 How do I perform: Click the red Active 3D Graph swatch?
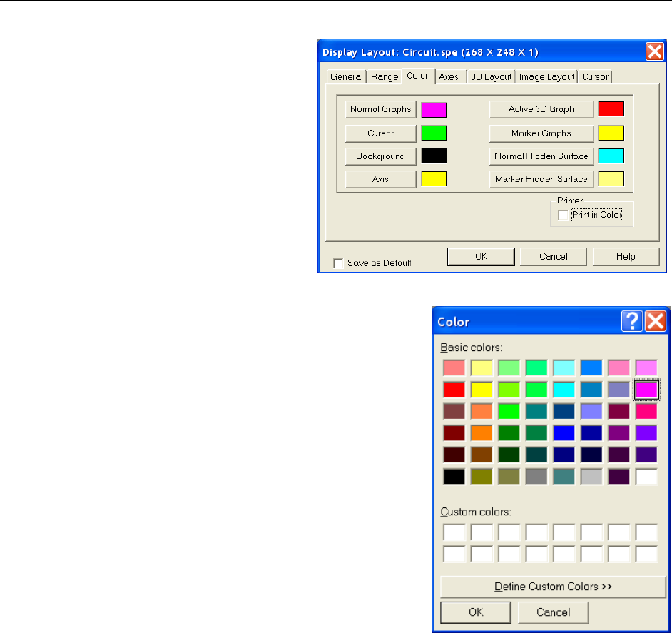click(x=611, y=109)
